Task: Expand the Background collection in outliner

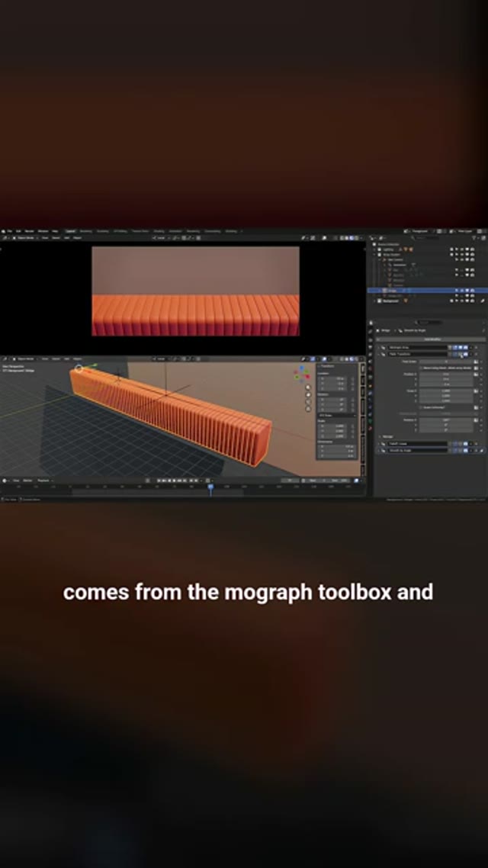Action: 374,301
